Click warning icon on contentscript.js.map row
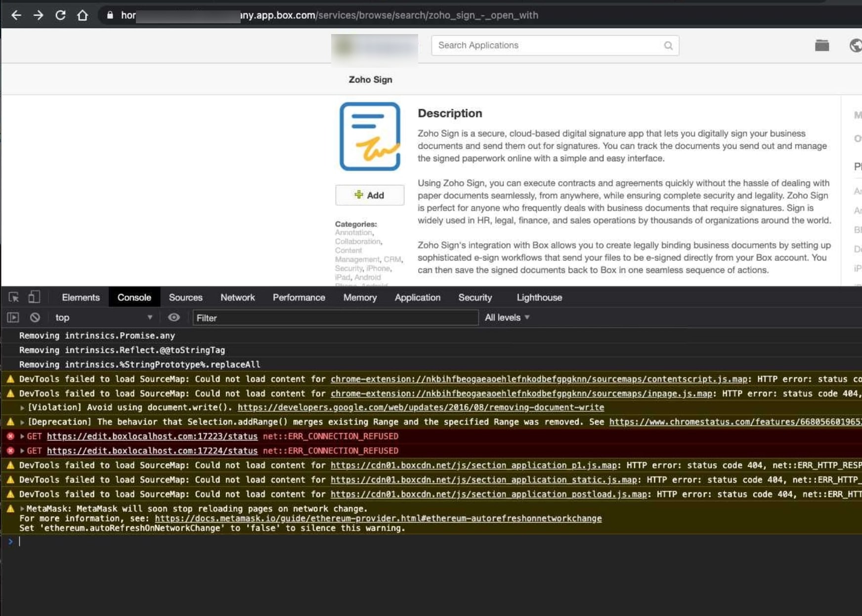Viewport: 862px width, 616px height. coord(10,379)
